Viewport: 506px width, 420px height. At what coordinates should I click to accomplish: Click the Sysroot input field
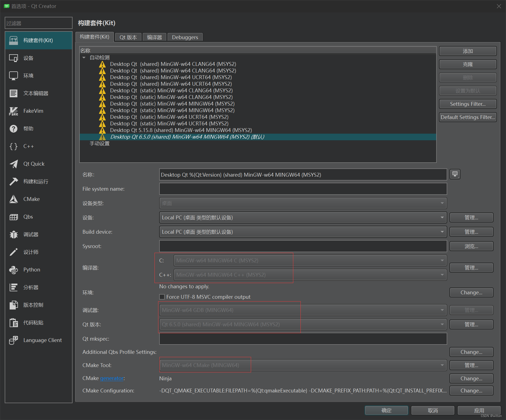[x=303, y=246]
